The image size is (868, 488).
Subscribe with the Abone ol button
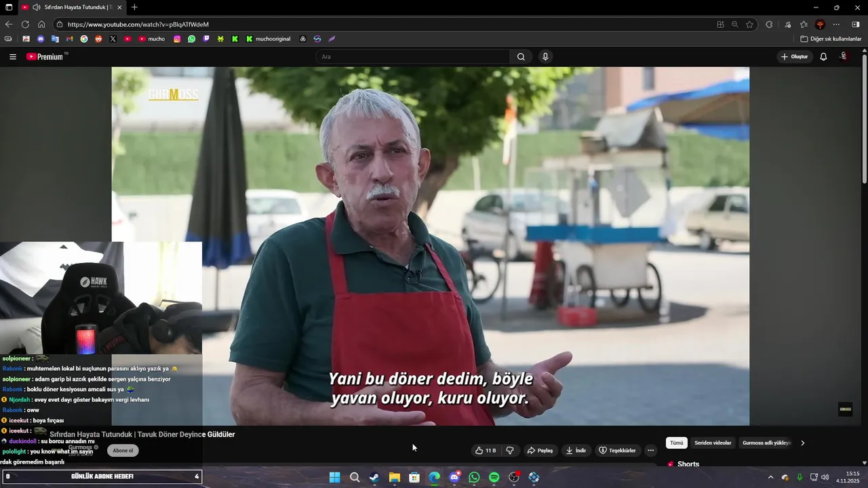[123, 451]
